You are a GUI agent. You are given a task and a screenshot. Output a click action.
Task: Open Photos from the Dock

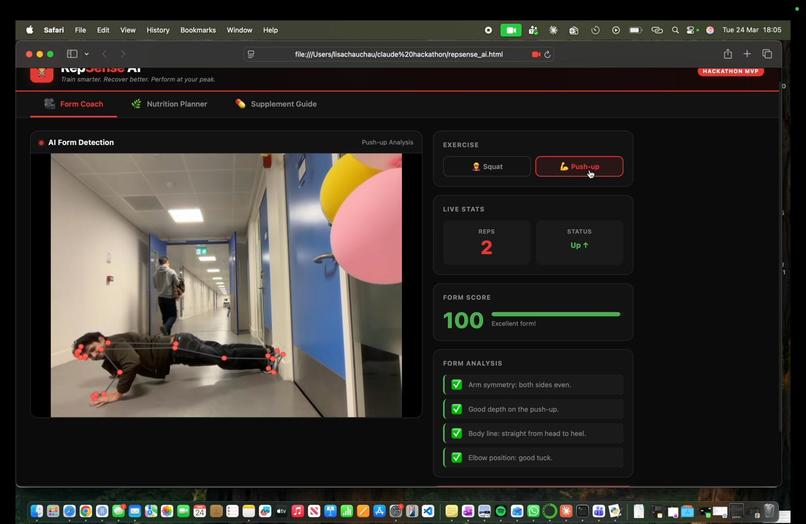click(167, 511)
